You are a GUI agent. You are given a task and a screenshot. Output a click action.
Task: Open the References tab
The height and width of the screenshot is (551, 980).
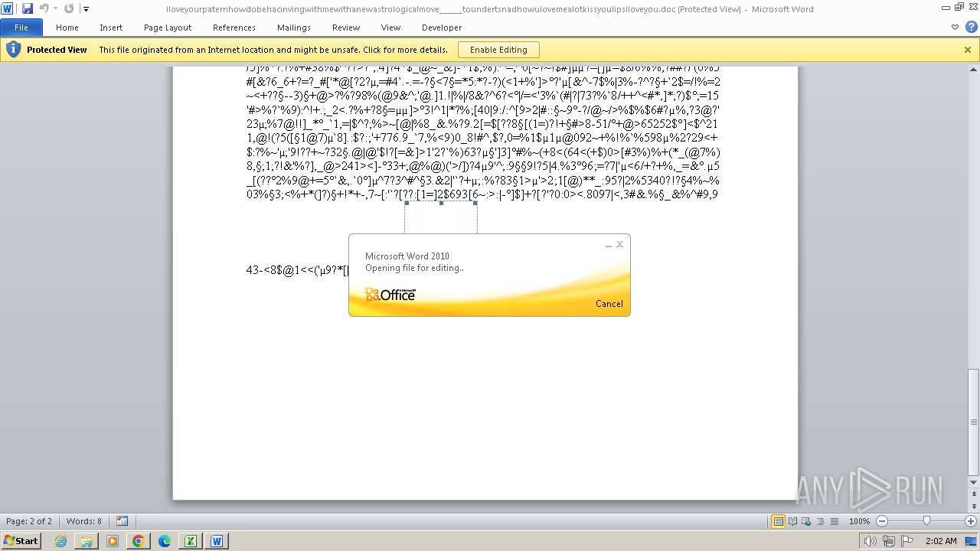(234, 28)
